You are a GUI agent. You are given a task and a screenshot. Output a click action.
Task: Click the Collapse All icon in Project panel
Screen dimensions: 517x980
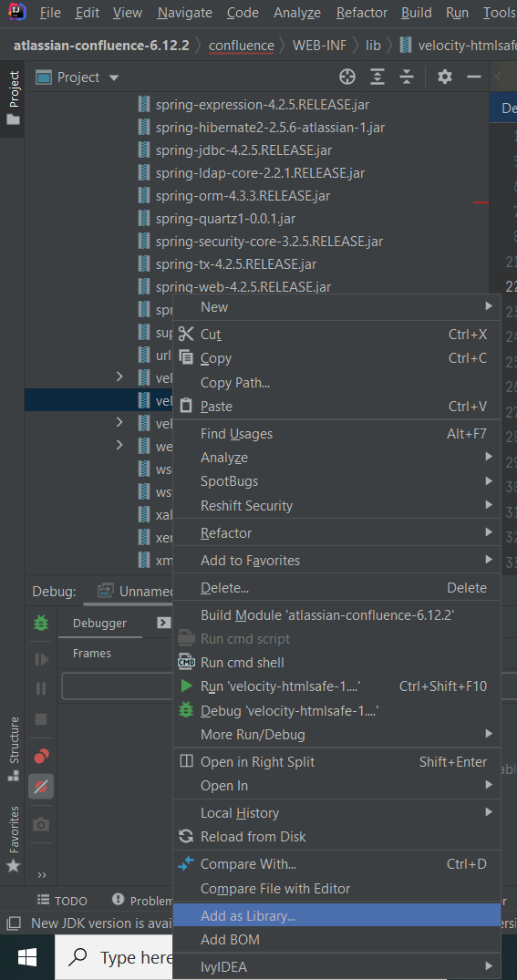[407, 77]
